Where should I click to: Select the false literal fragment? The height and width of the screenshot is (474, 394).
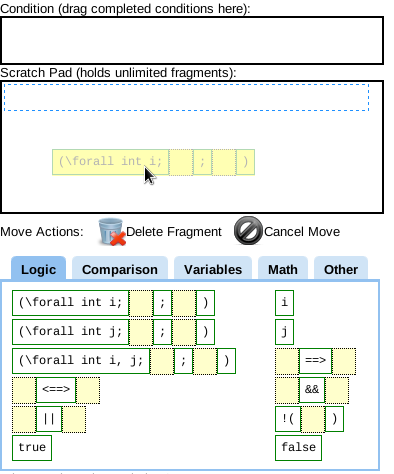pos(298,448)
